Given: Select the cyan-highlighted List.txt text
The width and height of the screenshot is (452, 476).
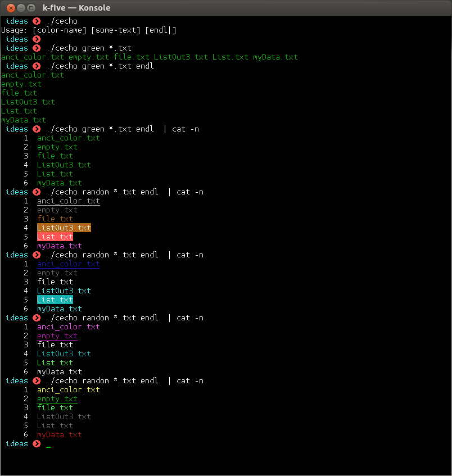Looking at the screenshot, I should [54, 300].
